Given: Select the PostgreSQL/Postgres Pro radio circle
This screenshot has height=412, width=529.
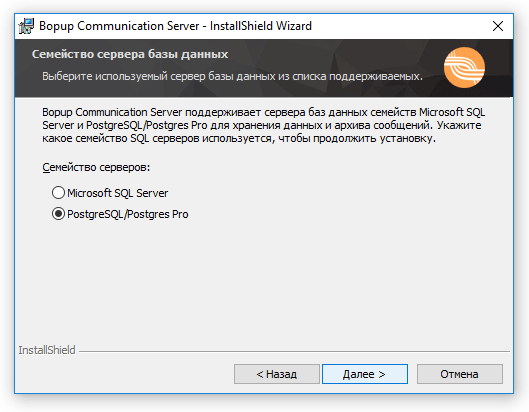Looking at the screenshot, I should (x=58, y=214).
